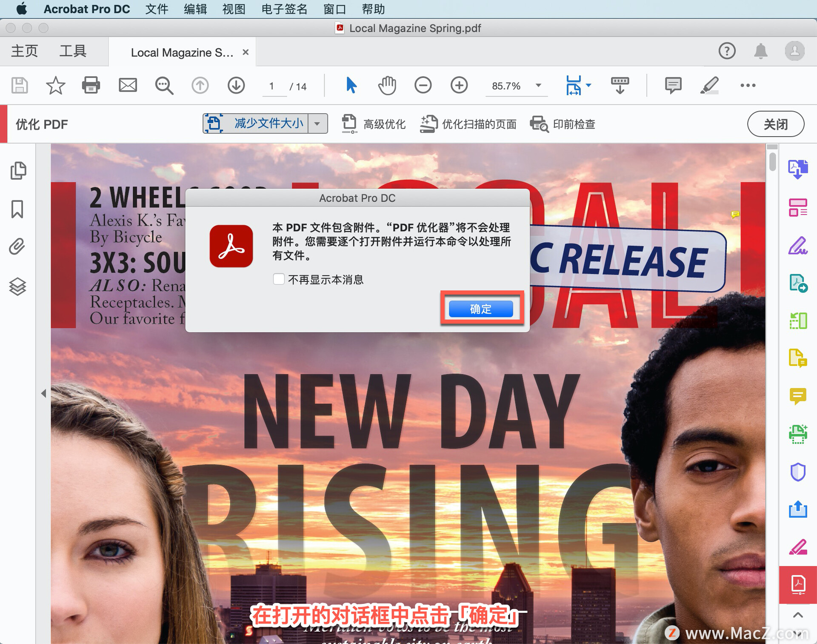Click the page number input field
Viewport: 817px width, 644px height.
(272, 86)
